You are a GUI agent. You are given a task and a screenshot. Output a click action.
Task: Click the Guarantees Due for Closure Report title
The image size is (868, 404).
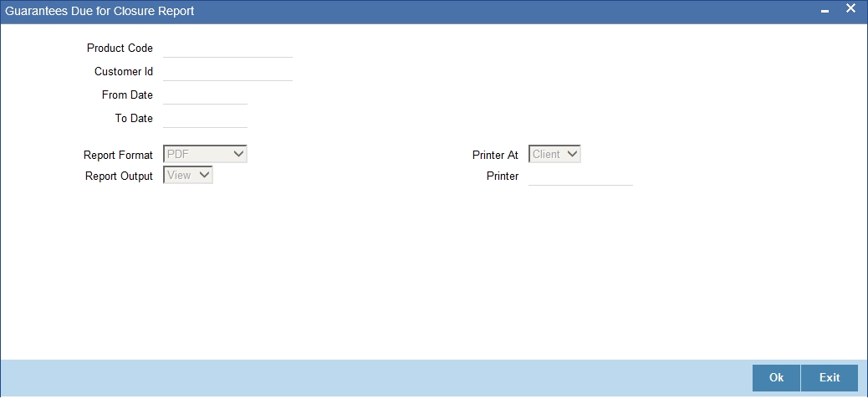coord(100,11)
